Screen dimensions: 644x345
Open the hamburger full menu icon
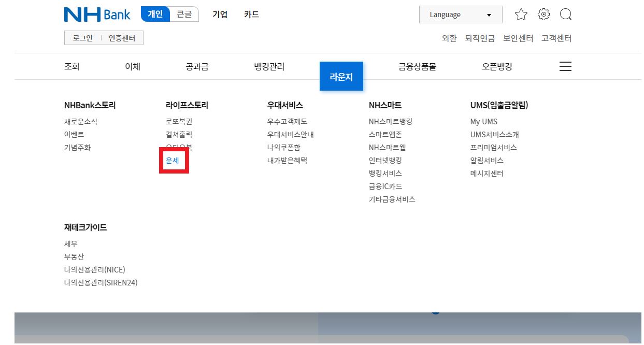[565, 66]
